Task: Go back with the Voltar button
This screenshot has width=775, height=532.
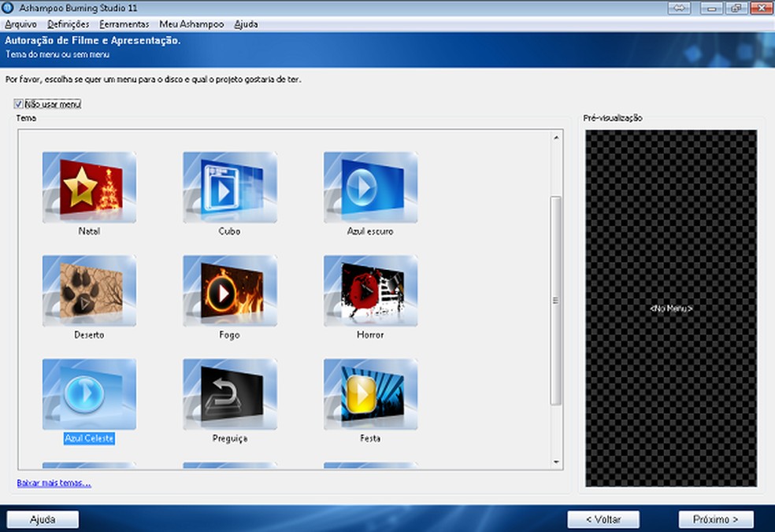Action: [x=603, y=519]
